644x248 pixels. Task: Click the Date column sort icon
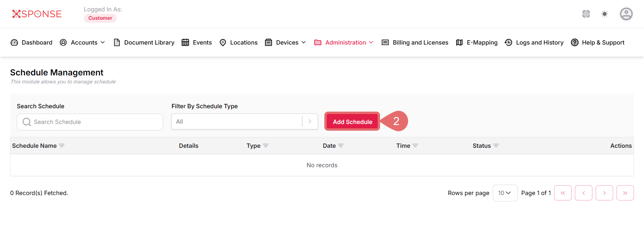(x=341, y=146)
